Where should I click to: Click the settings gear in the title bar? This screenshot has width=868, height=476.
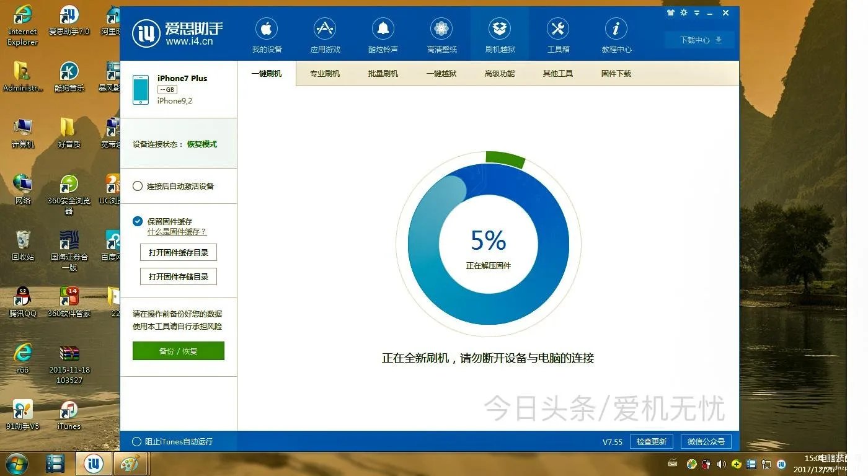point(683,12)
